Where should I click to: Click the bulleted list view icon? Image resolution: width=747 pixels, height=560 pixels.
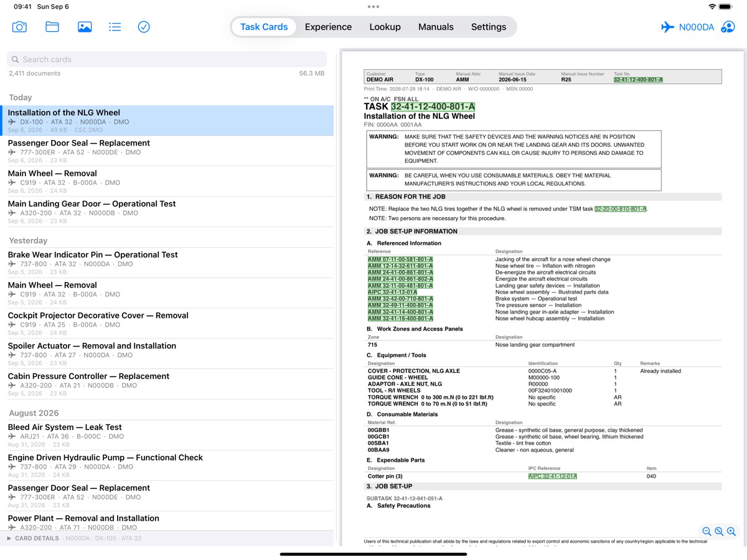[115, 27]
